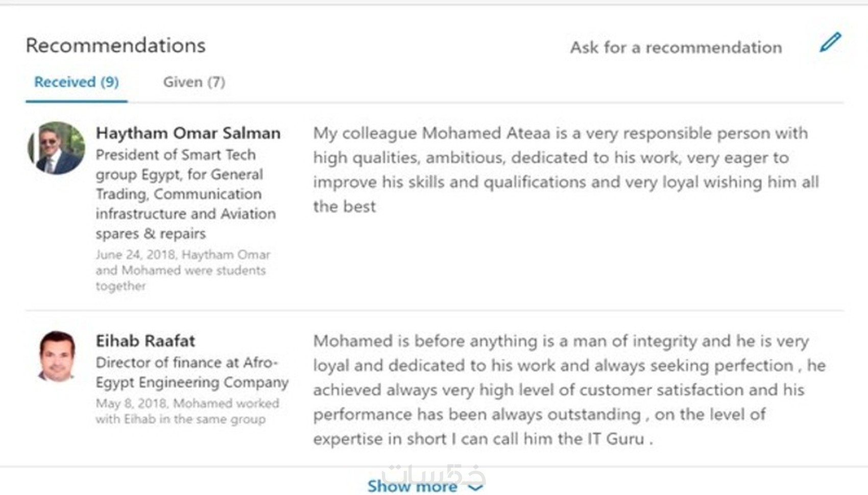
Task: Click the Haytham Omar Salman name link
Action: pos(188,133)
